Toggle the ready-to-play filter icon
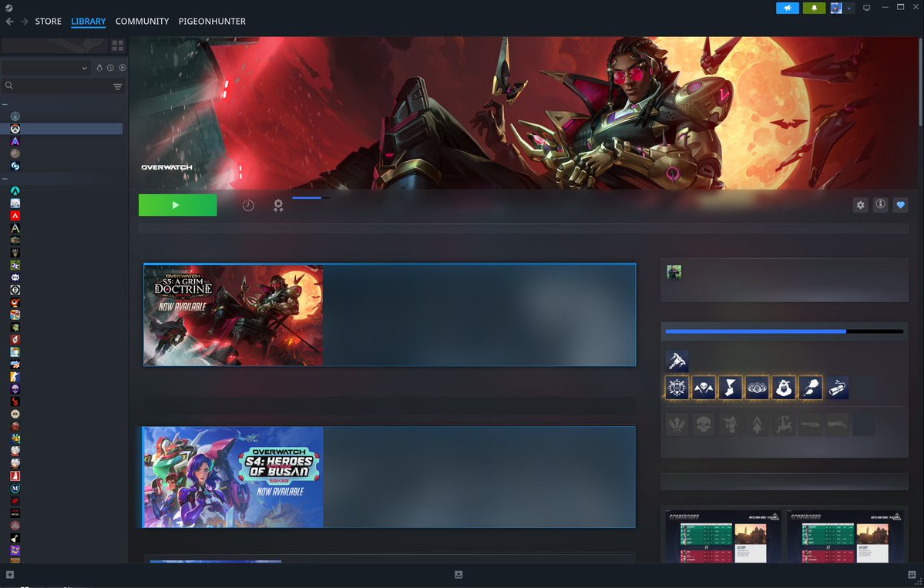 pos(122,68)
